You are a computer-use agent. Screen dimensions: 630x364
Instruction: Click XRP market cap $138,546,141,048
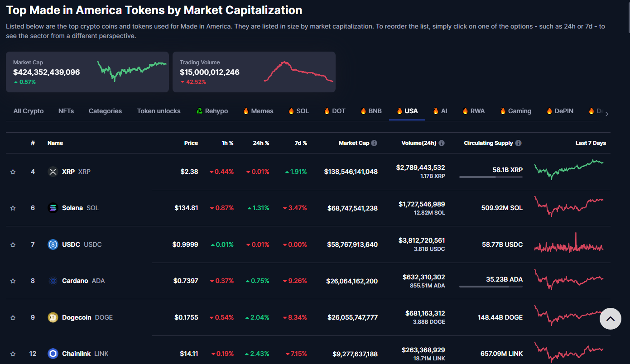(351, 172)
